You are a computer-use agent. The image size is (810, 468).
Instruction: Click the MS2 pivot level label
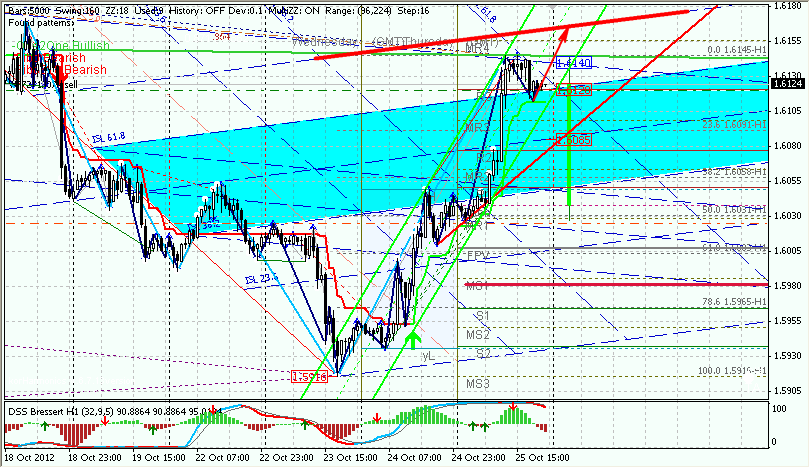[x=477, y=335]
